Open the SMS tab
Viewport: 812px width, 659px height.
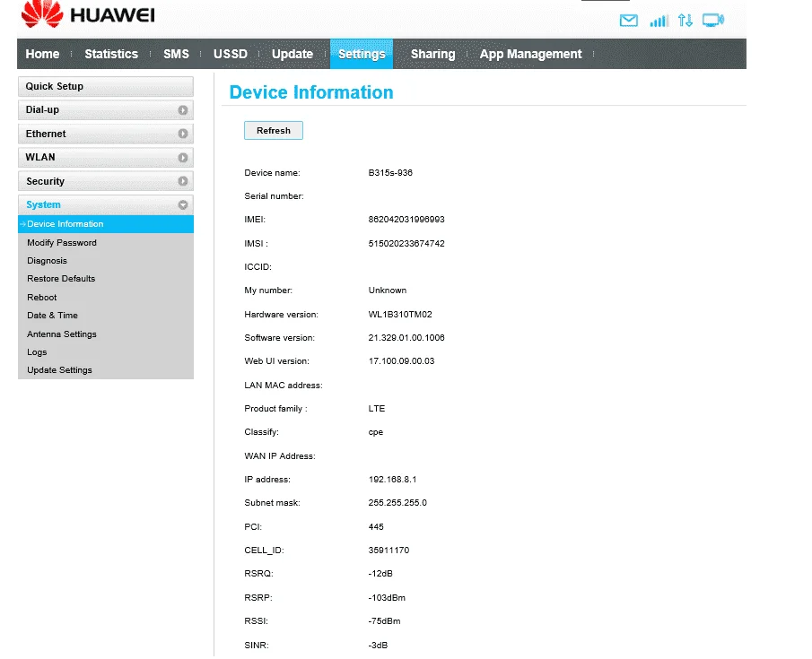tap(176, 54)
